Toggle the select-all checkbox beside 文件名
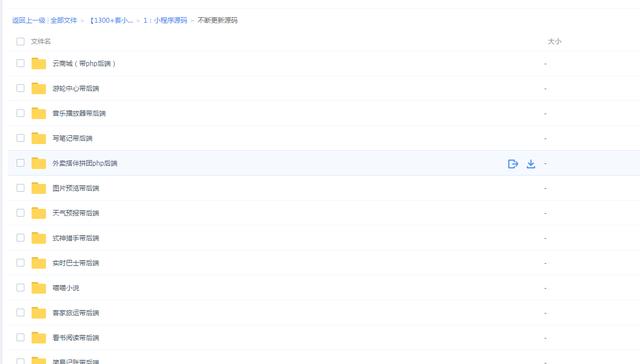Viewport: 640px width, 364px height. [x=20, y=42]
